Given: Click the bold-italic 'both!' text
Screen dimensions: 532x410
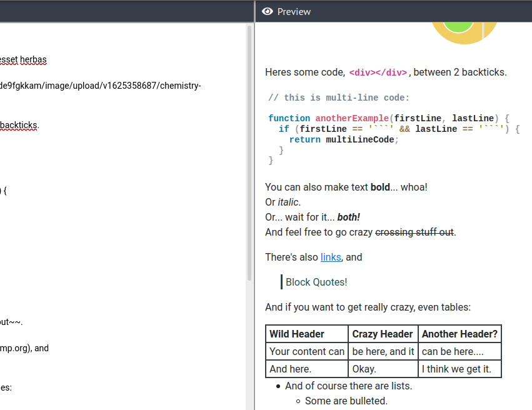Looking at the screenshot, I should pyautogui.click(x=348, y=217).
